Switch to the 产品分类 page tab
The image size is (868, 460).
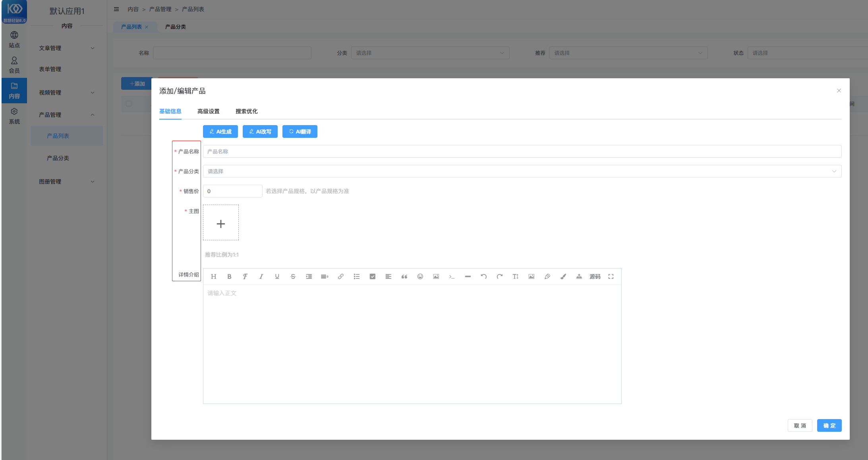coord(176,27)
